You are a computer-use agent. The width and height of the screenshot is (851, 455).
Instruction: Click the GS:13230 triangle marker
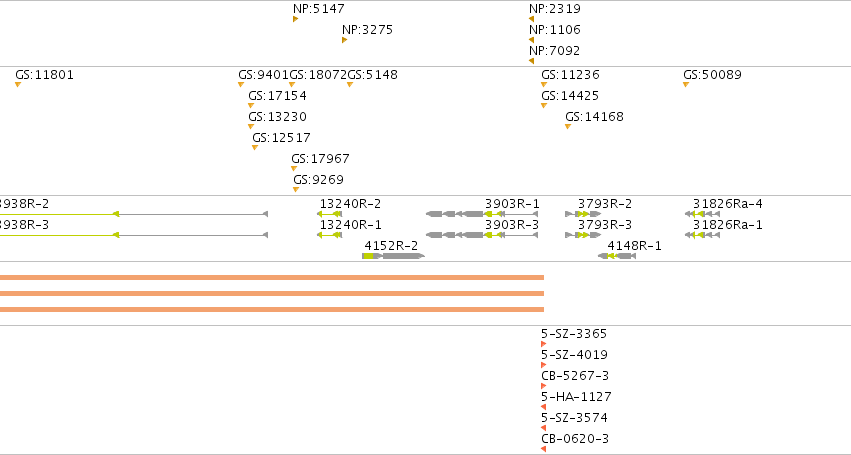pos(251,127)
